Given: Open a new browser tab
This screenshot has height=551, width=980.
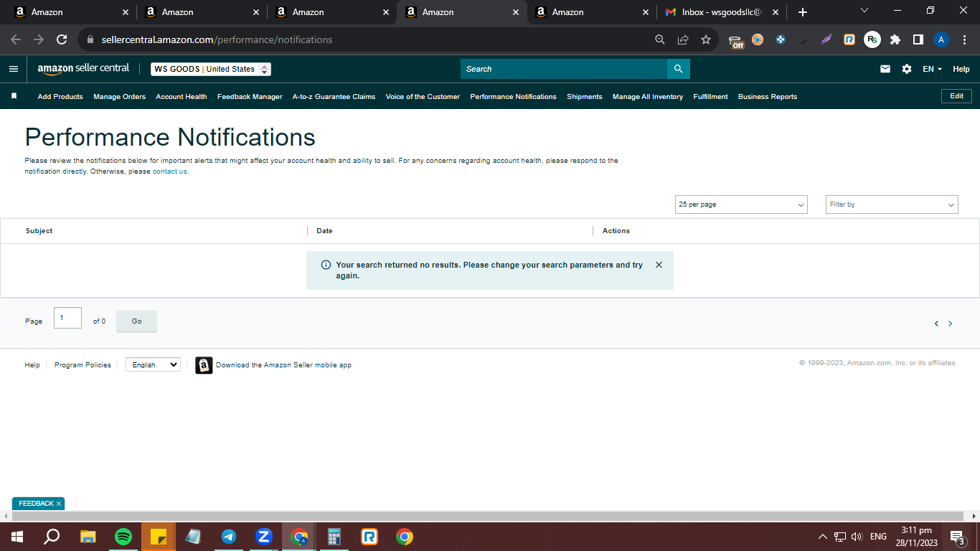Looking at the screenshot, I should coord(803,12).
